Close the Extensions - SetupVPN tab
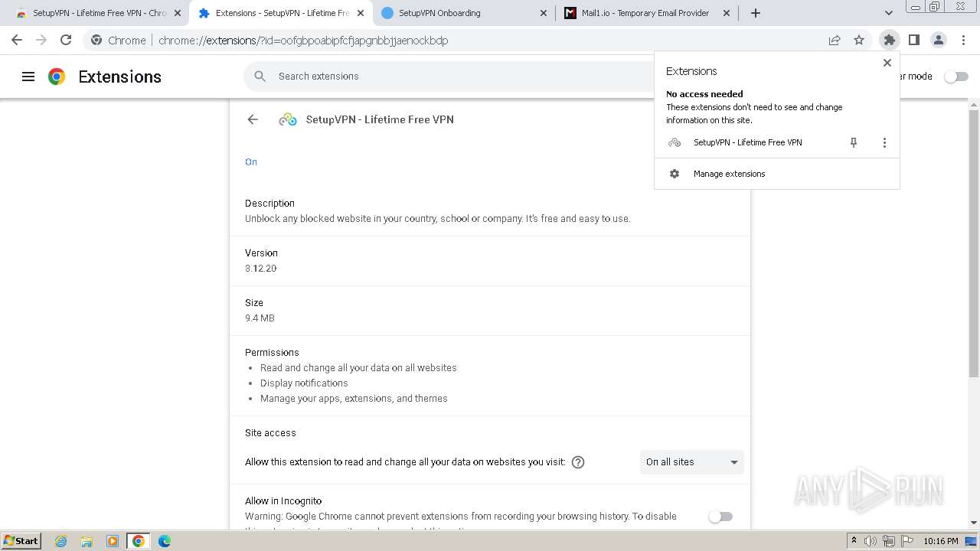Viewport: 980px width, 551px height. tap(361, 13)
